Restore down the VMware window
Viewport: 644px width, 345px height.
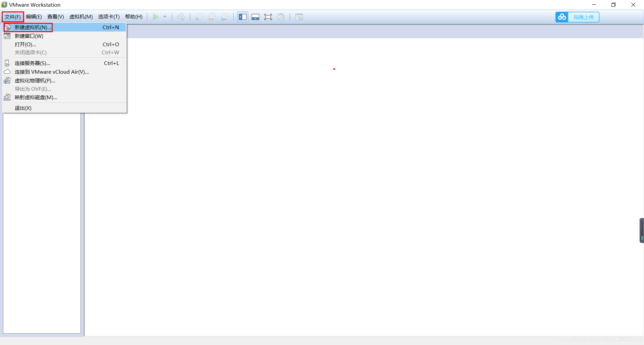point(613,5)
